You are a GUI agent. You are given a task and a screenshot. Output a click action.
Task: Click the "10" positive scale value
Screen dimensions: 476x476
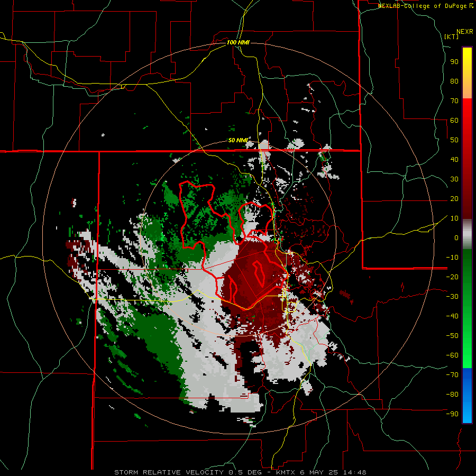pos(454,218)
